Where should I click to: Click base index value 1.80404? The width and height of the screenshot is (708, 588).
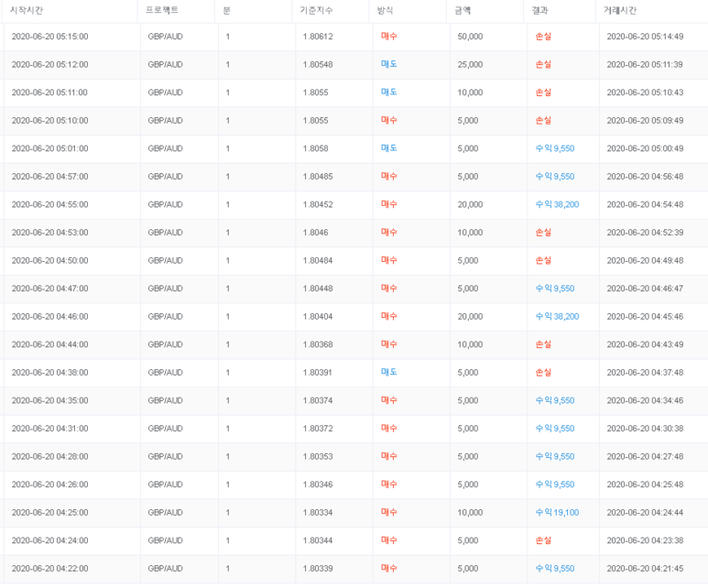(x=318, y=317)
